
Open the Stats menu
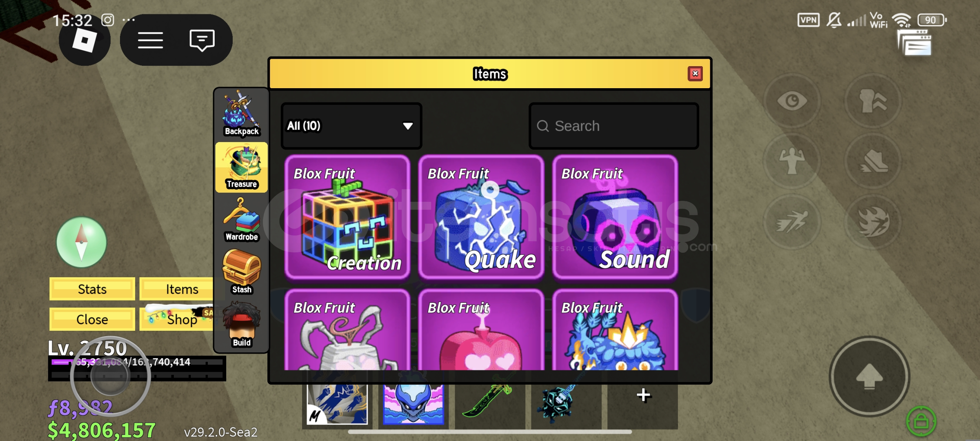(x=92, y=289)
